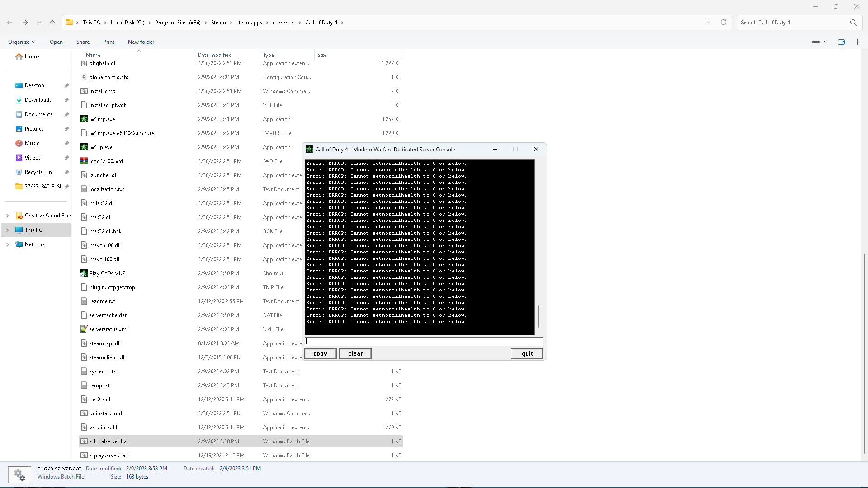This screenshot has height=488, width=868.
Task: Unpin Downloads using its pin icon
Action: point(67,100)
